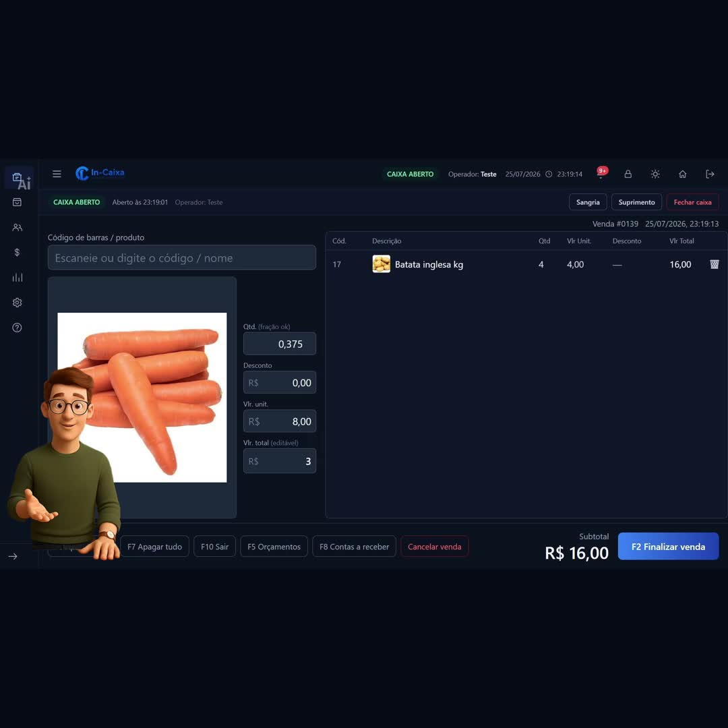The image size is (728, 728).
Task: Click the Vlr Unit. column header
Action: (578, 241)
